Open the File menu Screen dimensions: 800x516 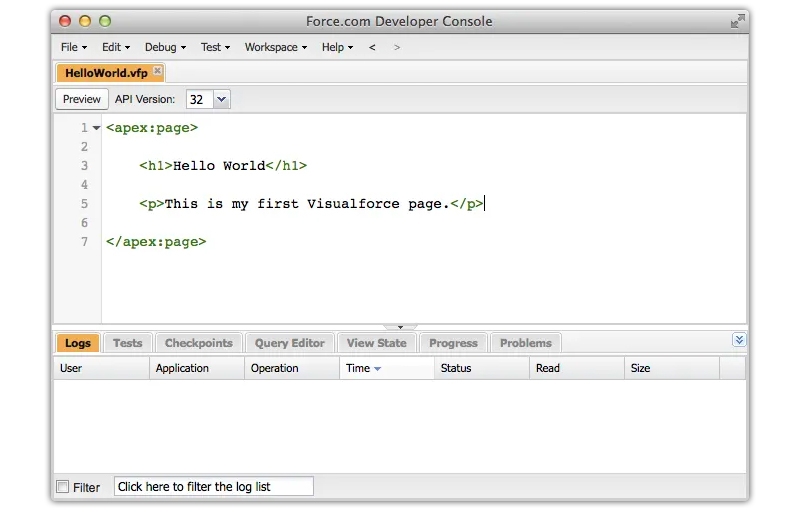point(73,47)
